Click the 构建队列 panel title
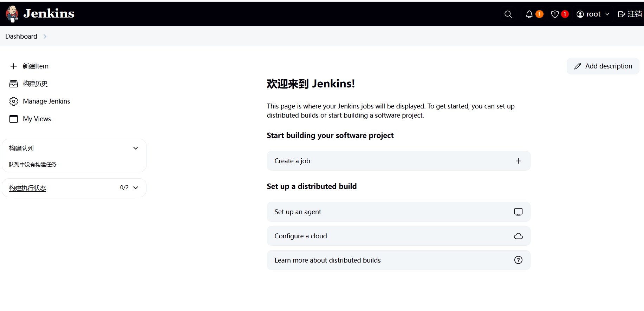 pos(21,148)
